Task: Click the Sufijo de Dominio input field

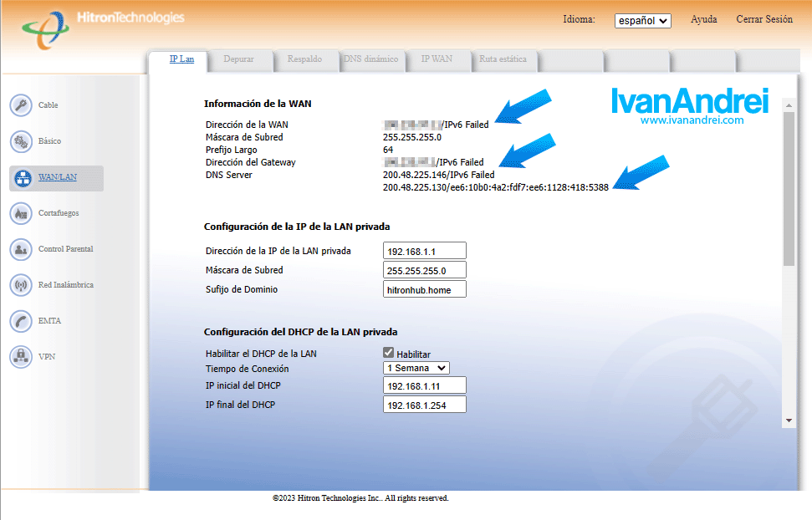Action: point(424,289)
